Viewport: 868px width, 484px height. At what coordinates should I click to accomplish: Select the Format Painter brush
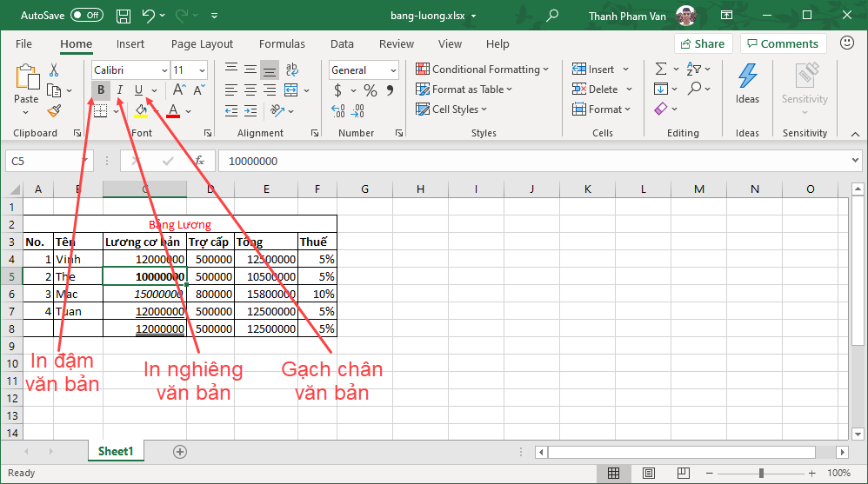pos(54,110)
